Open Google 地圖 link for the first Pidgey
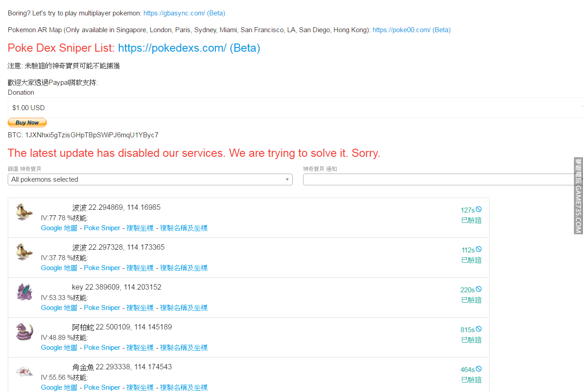Viewport: 583px width, 392px height. pos(59,228)
